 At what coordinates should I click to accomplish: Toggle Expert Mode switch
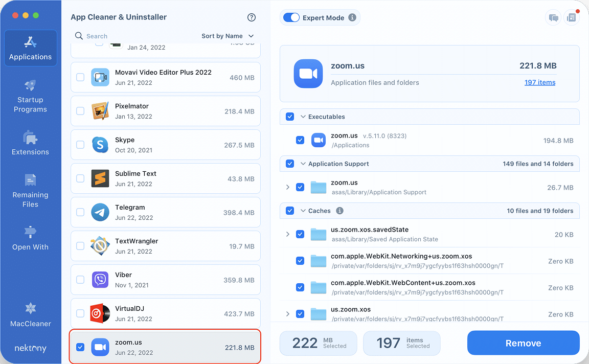pyautogui.click(x=291, y=18)
